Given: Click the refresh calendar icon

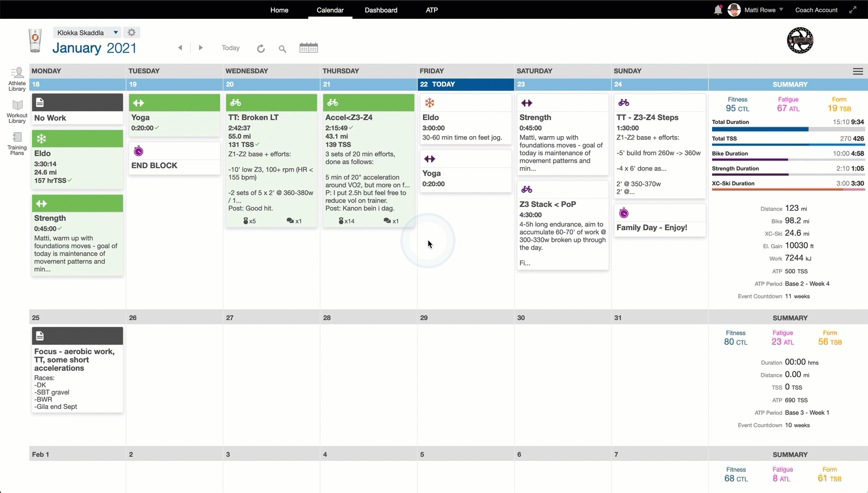Looking at the screenshot, I should pos(261,49).
